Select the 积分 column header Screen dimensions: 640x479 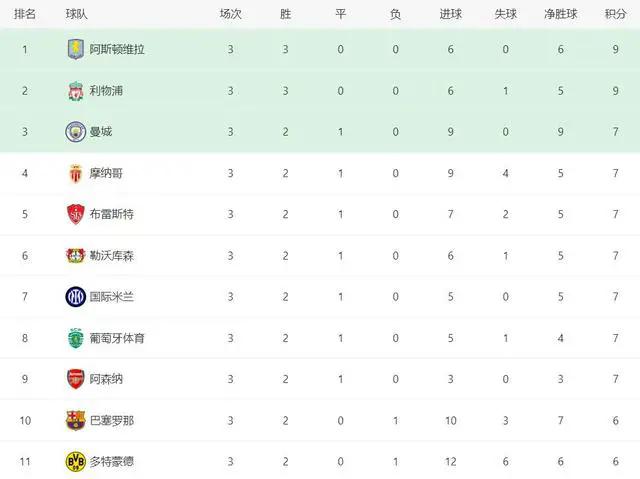[616, 14]
